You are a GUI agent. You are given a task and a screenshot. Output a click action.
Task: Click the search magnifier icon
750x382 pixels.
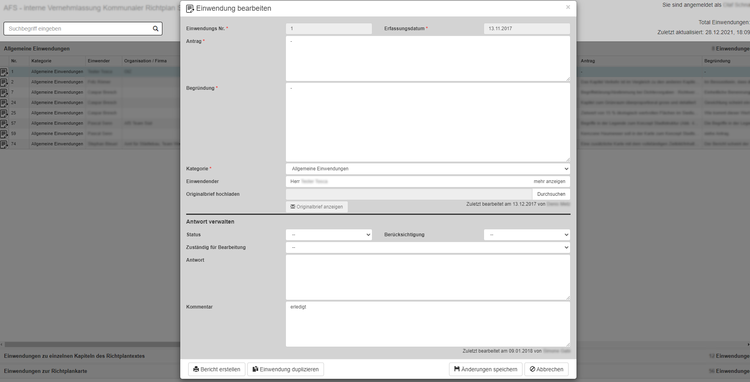coord(155,29)
